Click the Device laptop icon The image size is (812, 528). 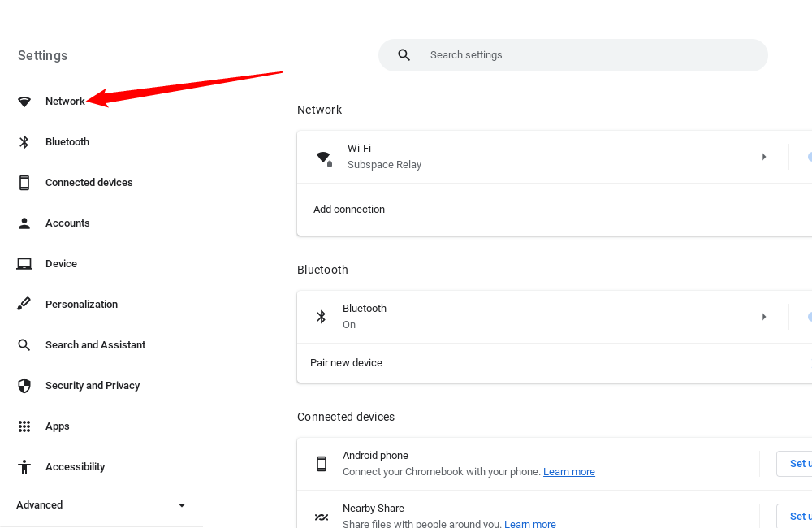tap(24, 263)
